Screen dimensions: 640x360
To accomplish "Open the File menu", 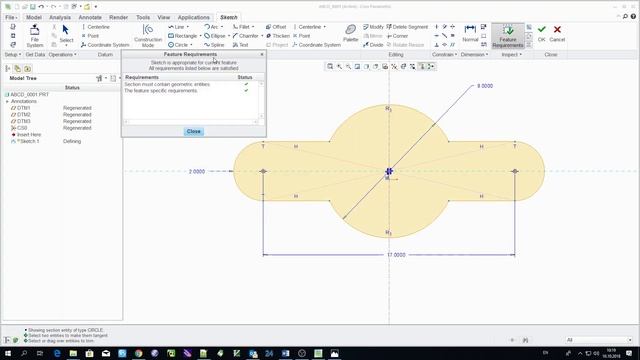I will tap(11, 18).
